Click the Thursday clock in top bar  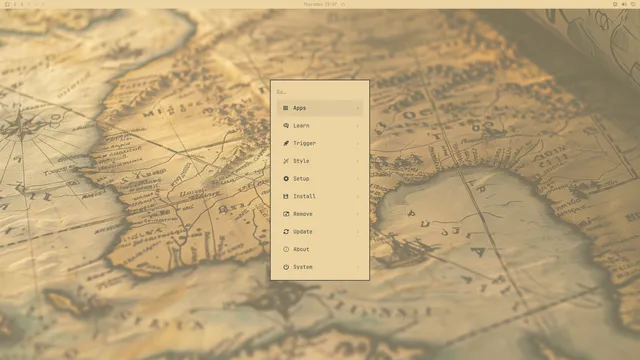320,4
